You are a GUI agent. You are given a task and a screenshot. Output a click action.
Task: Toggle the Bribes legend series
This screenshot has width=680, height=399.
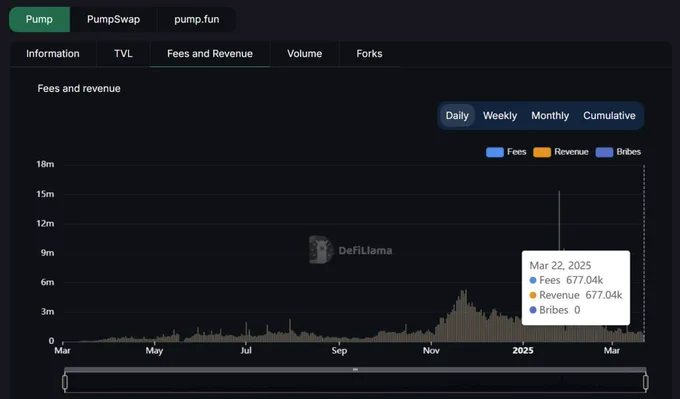pyautogui.click(x=618, y=152)
